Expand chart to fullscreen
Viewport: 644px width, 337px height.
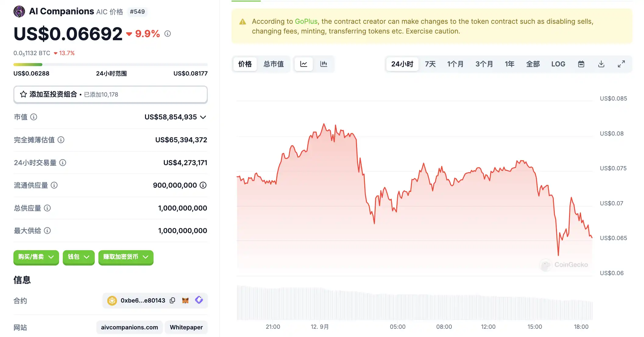click(x=621, y=64)
